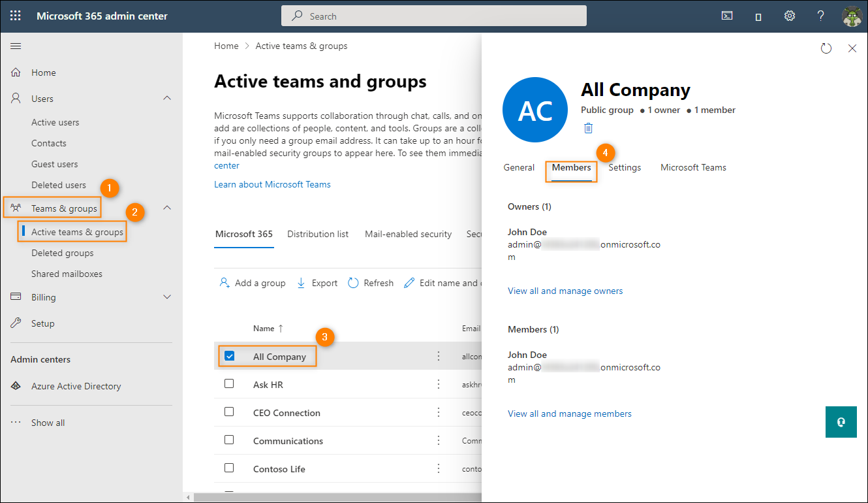Viewport: 868px width, 503px height.
Task: Close the All Company details panel
Action: tap(852, 48)
